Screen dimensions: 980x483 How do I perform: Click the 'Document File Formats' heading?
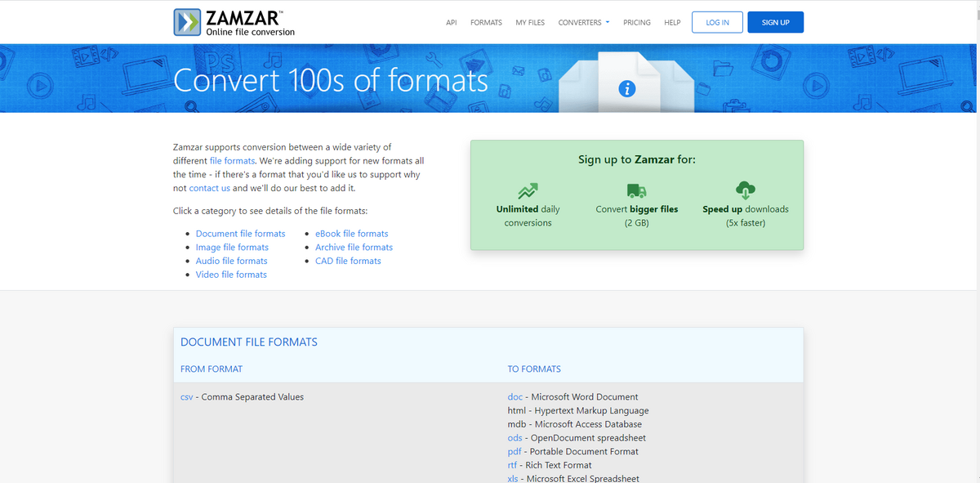(x=249, y=342)
